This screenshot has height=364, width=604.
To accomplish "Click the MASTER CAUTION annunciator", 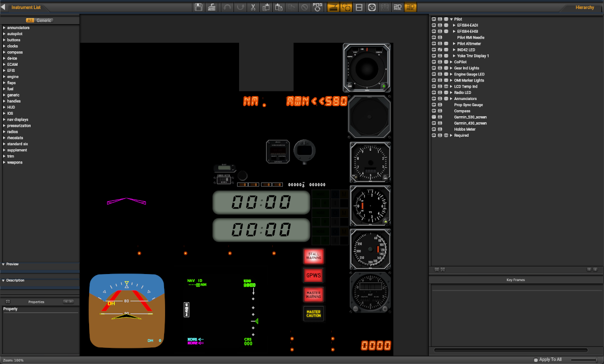I will [x=314, y=313].
